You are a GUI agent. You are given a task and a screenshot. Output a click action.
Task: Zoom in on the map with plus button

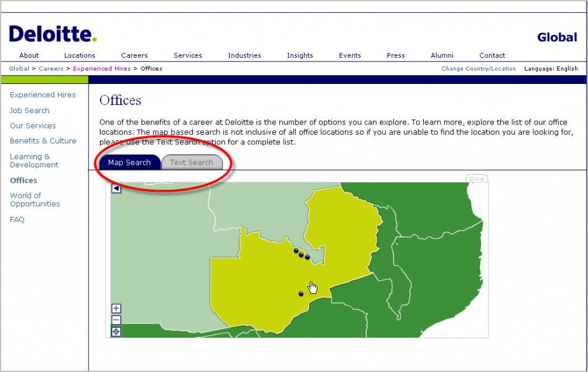[116, 309]
